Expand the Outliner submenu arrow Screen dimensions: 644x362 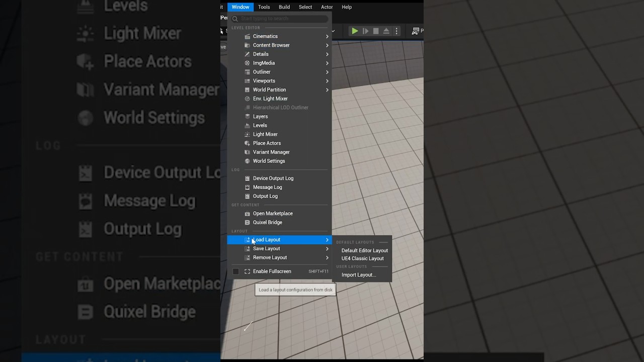(x=327, y=72)
